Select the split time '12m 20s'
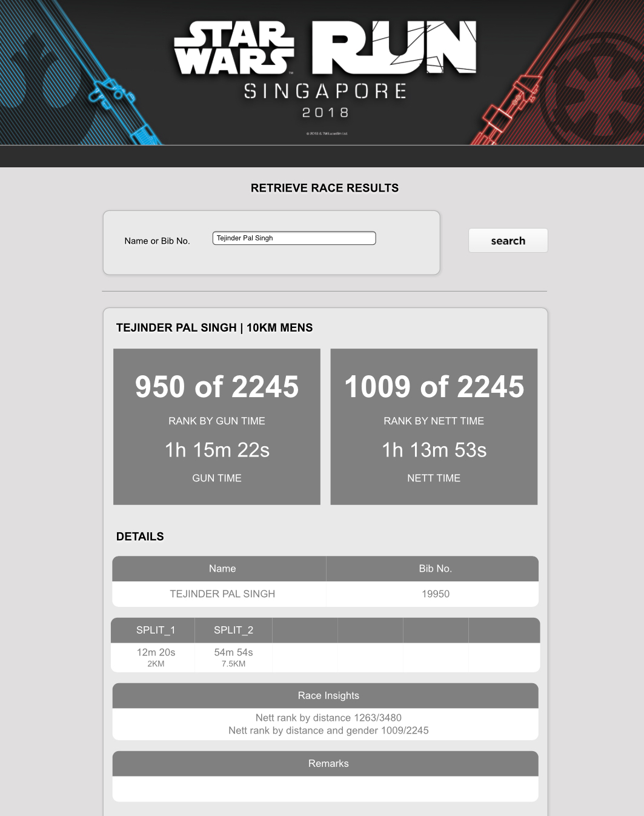Viewport: 644px width, 816px height. pos(156,652)
